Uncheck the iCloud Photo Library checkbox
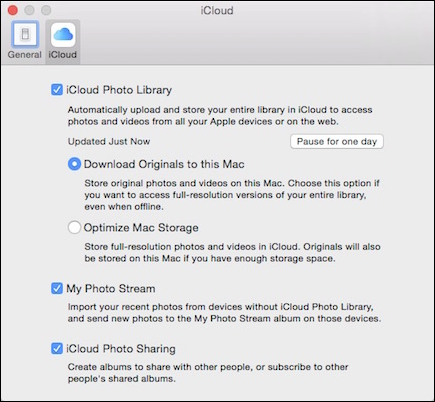 pos(57,90)
